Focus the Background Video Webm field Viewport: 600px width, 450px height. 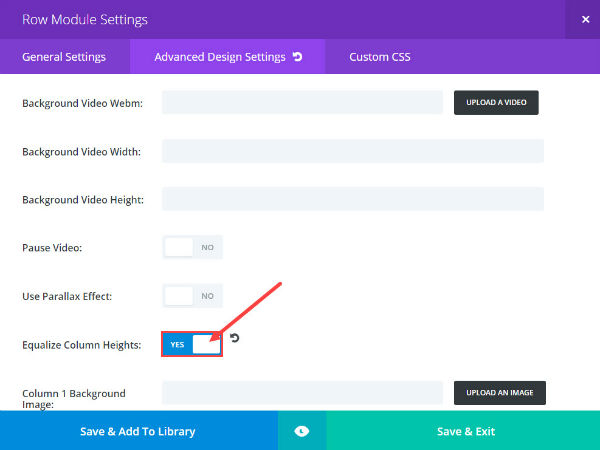point(302,103)
